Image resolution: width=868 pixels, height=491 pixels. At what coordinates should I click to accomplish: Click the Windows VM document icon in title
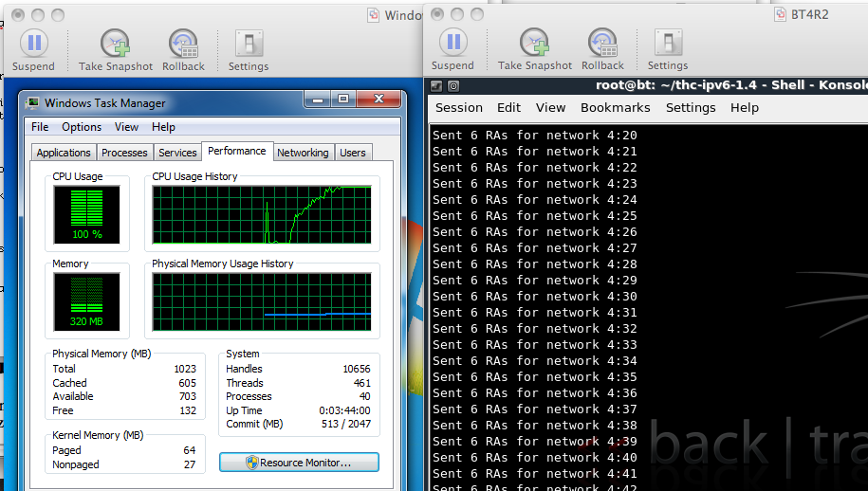tap(374, 15)
